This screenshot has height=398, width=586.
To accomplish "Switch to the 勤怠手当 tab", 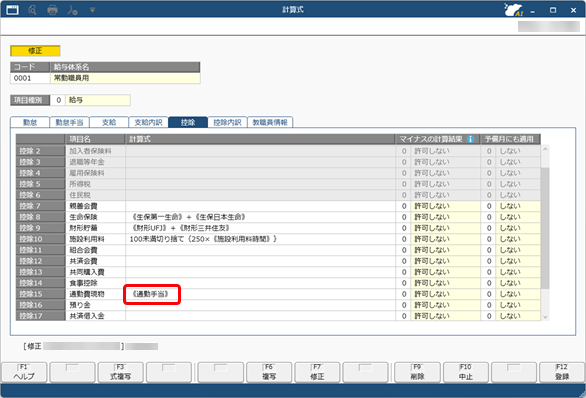I will 69,122.
